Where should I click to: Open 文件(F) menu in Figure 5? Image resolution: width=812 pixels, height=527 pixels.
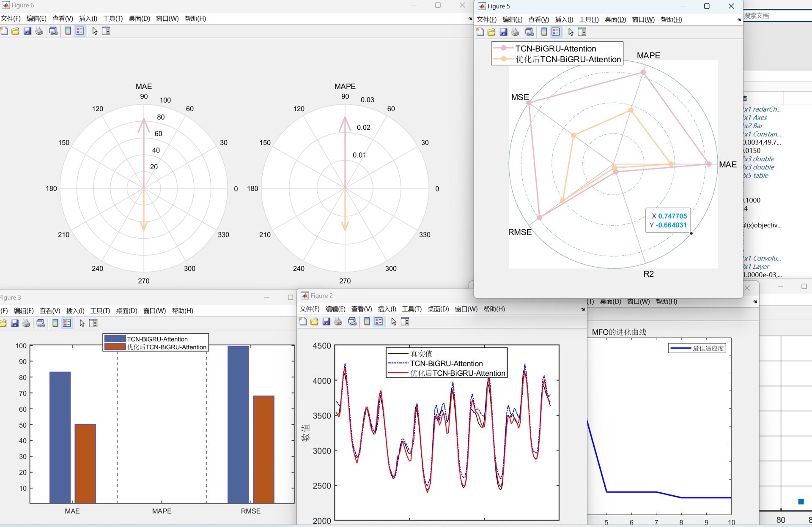click(486, 19)
